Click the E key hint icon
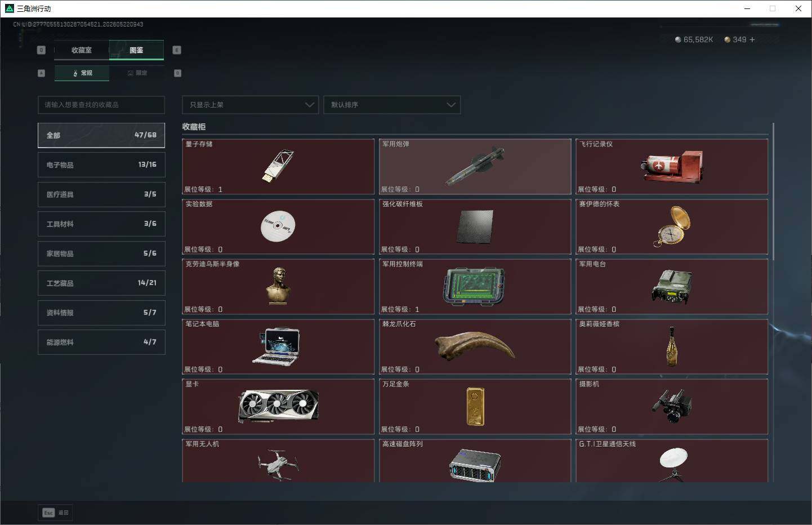812x525 pixels. click(176, 50)
